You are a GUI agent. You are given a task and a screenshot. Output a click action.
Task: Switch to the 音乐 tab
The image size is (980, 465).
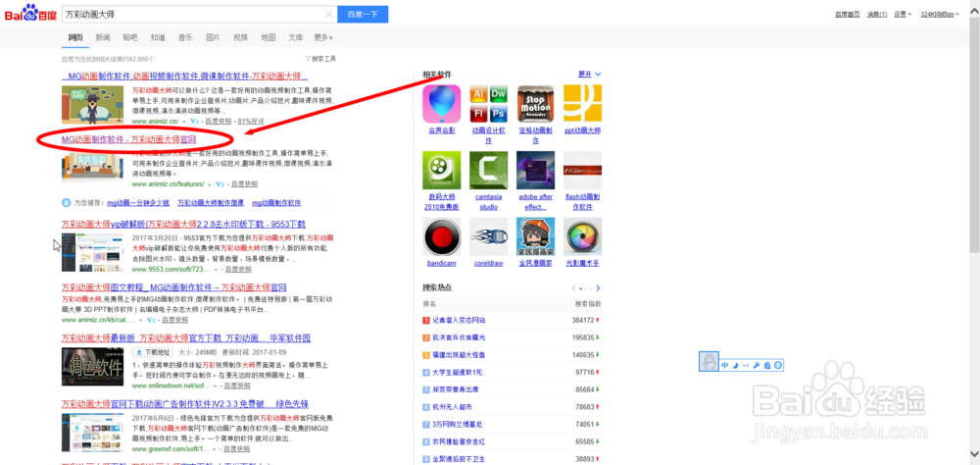tap(185, 37)
